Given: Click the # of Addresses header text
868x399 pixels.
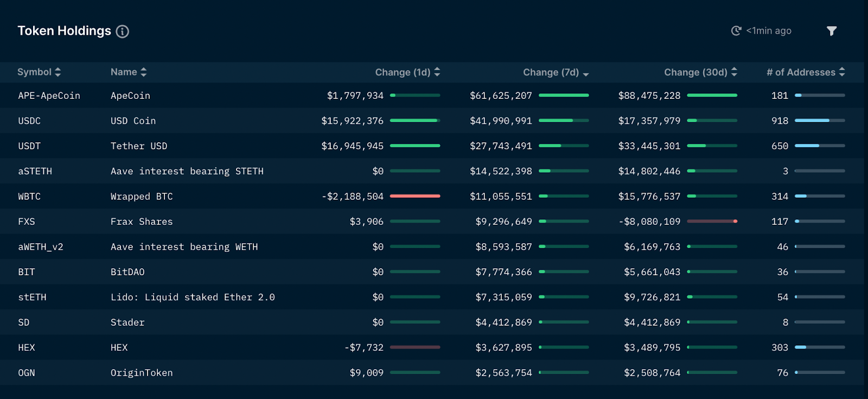Looking at the screenshot, I should tap(800, 72).
